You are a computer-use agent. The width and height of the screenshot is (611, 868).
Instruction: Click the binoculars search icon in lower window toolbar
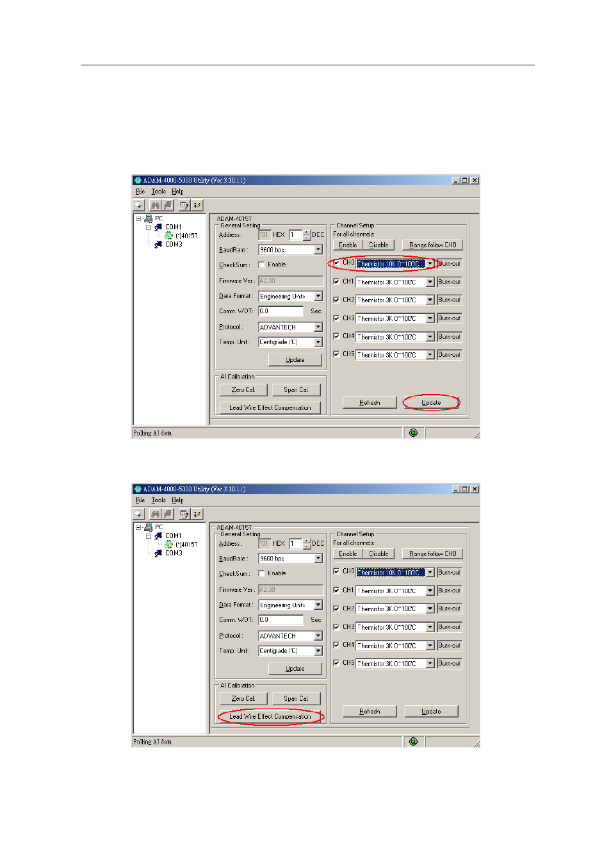(155, 514)
